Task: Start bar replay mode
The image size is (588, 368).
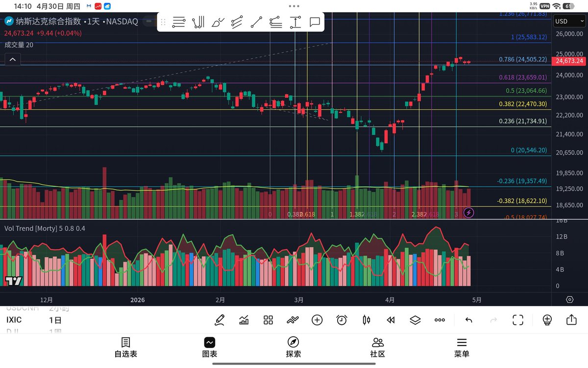Action: [391, 320]
